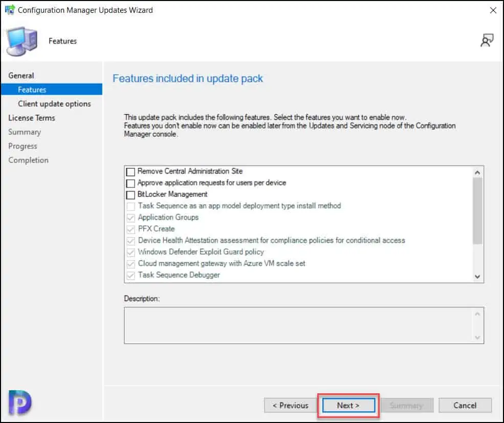Check Remove Central Administration Site
Screen dimensions: 504x423
(130, 172)
